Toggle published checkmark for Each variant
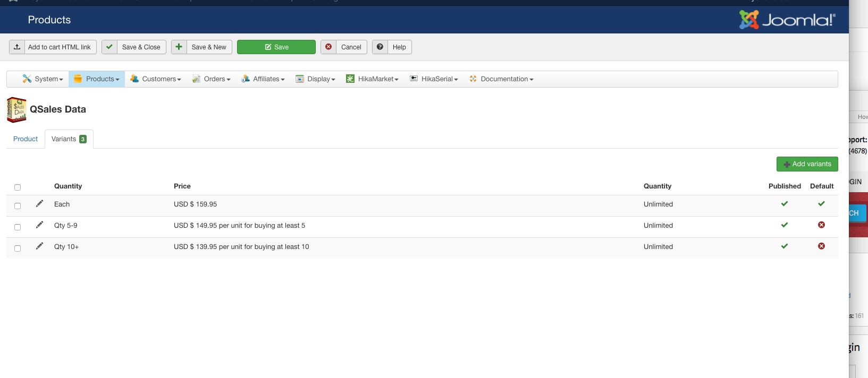868x378 pixels. [x=785, y=204]
